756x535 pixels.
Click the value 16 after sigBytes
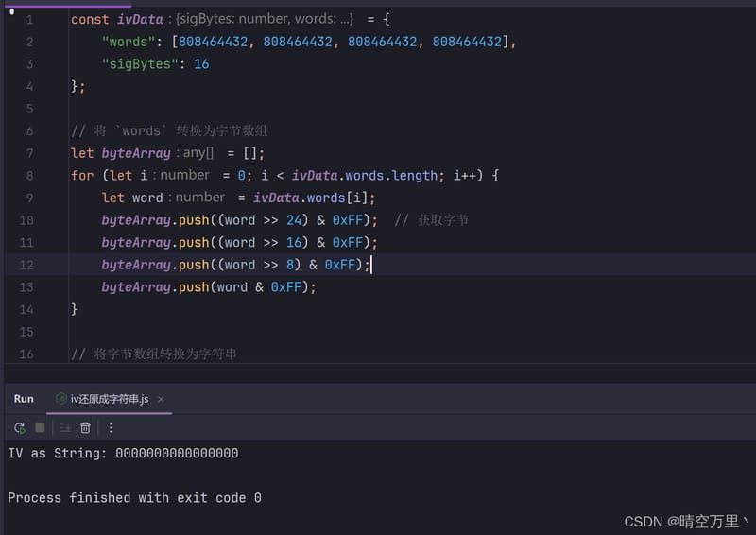201,64
